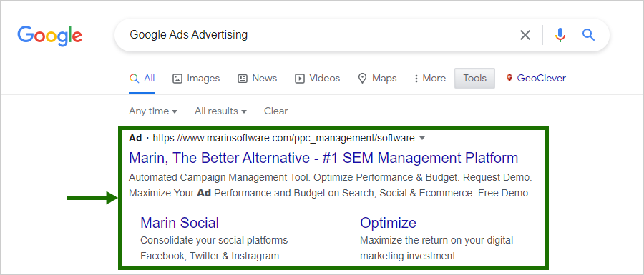Open the More options menu
Image resolution: width=644 pixels, height=275 pixels.
click(429, 79)
